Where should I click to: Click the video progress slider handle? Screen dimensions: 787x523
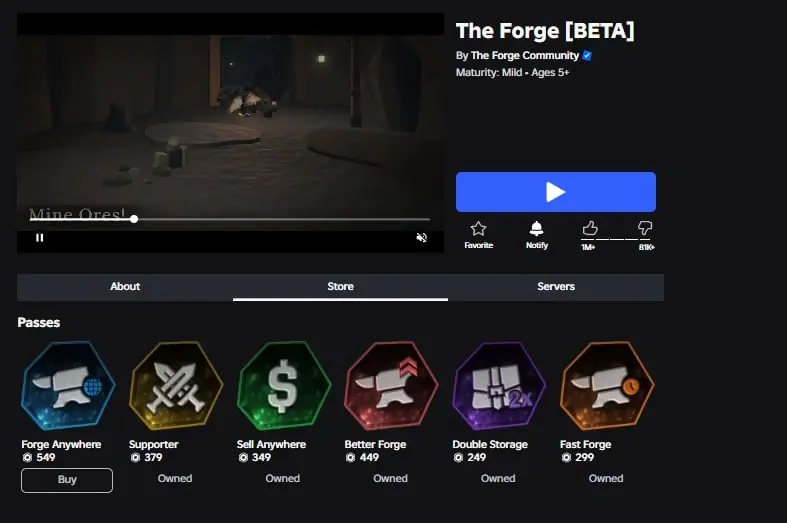134,219
